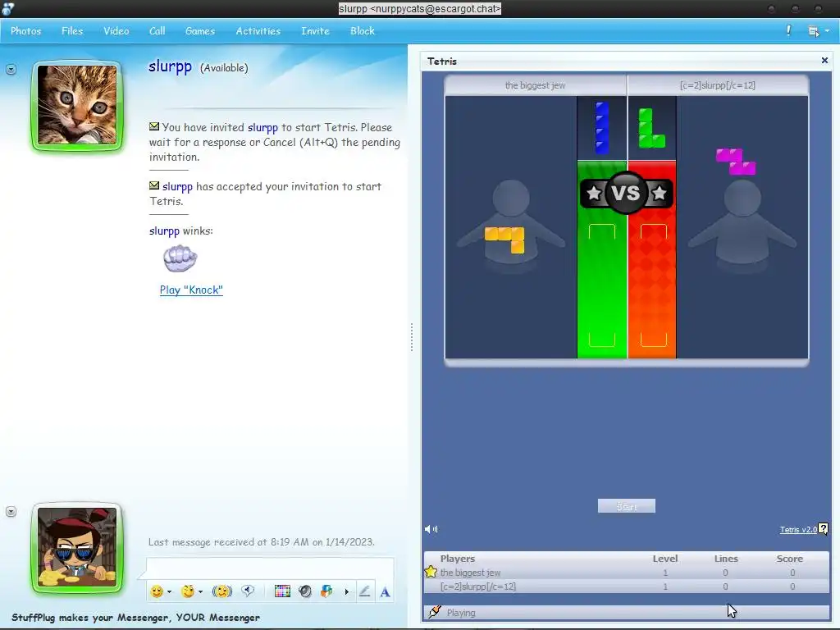Click the Level column header
840x630 pixels.
tap(664, 559)
